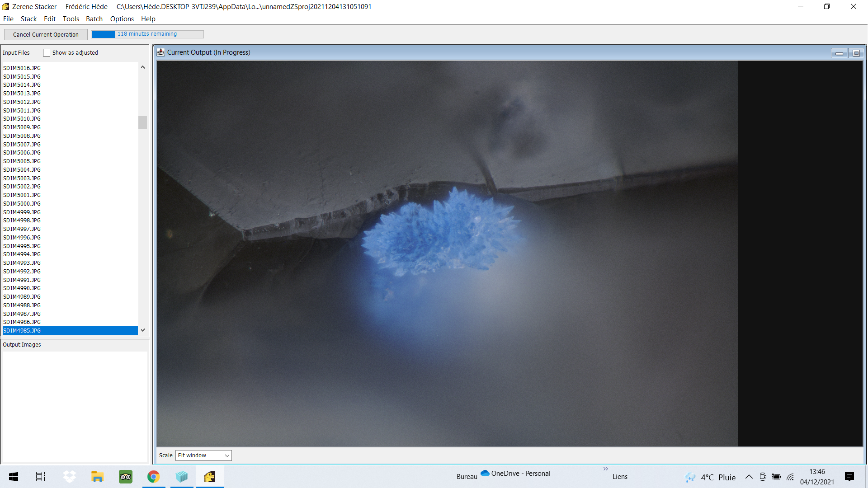
Task: Open the Batch menu
Action: tap(94, 19)
